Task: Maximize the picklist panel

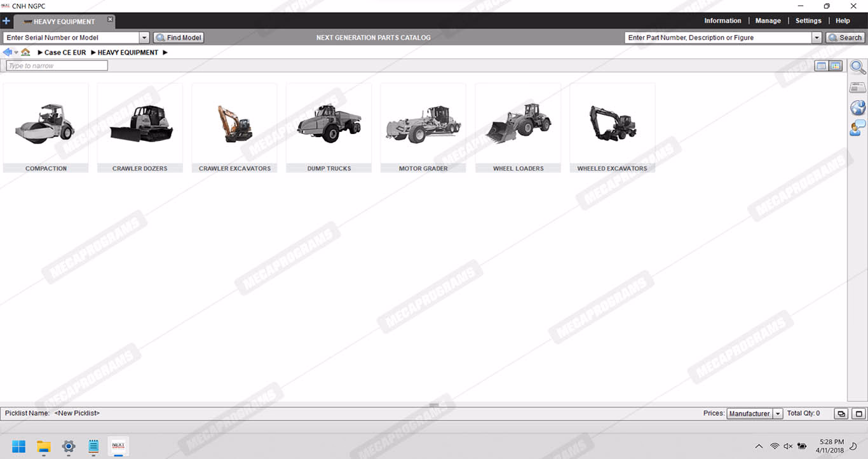Action: [858, 413]
